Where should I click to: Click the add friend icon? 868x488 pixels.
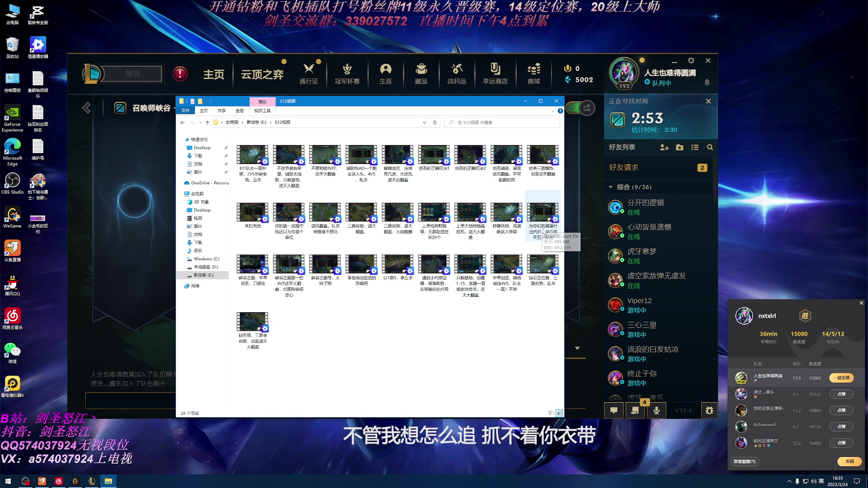[x=664, y=147]
